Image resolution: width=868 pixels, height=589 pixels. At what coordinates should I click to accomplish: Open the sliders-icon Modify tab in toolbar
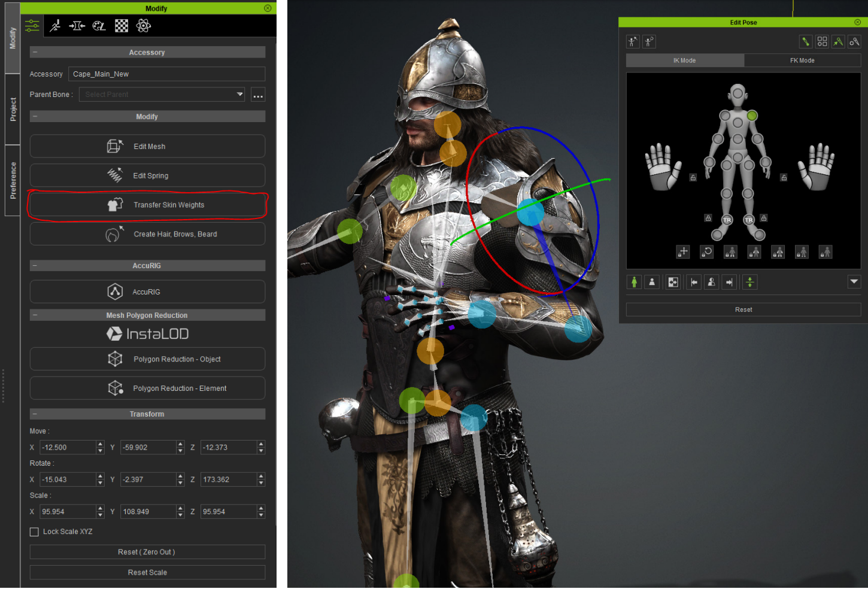32,26
